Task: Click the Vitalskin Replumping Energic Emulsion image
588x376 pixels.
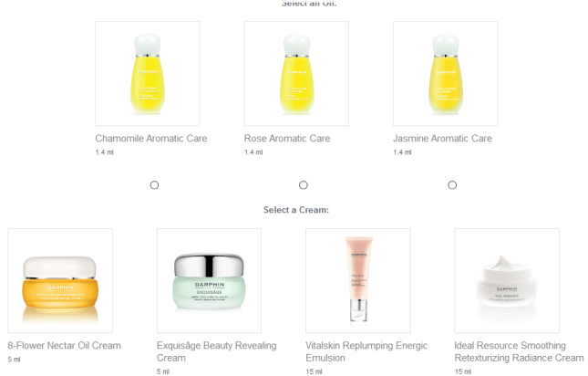Action: (358, 281)
